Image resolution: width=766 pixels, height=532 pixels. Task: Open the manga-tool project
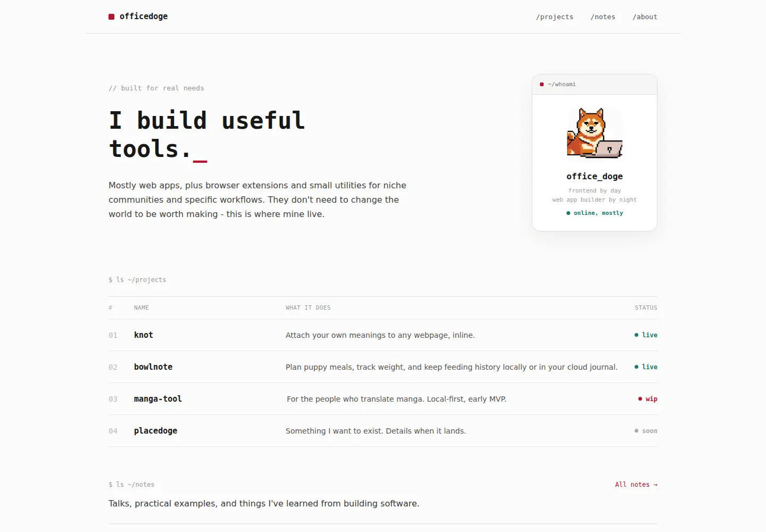158,399
